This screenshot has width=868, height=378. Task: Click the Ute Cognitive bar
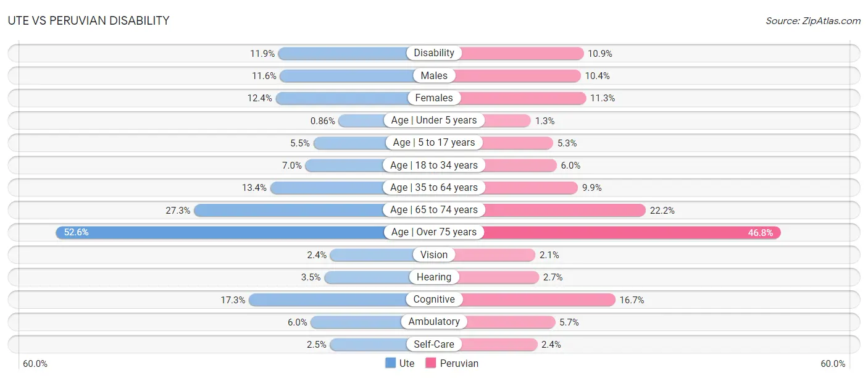tap(327, 300)
